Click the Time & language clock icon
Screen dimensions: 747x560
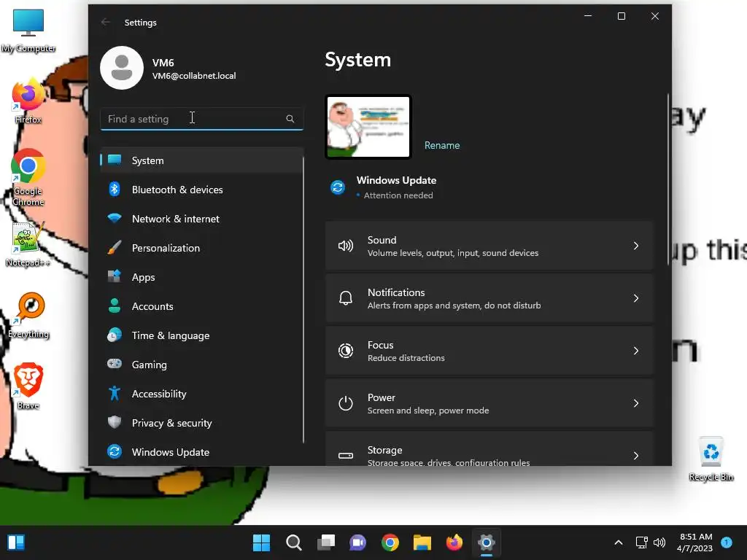(x=115, y=335)
